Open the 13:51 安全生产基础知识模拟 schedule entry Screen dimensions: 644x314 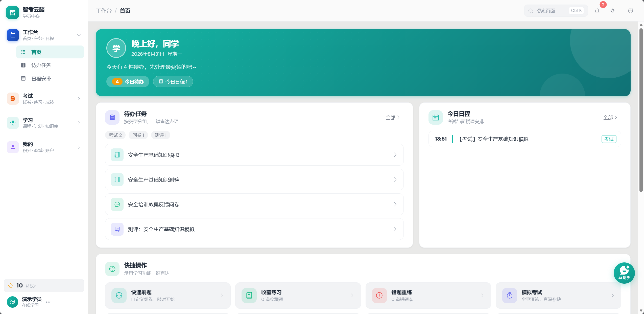click(x=525, y=139)
